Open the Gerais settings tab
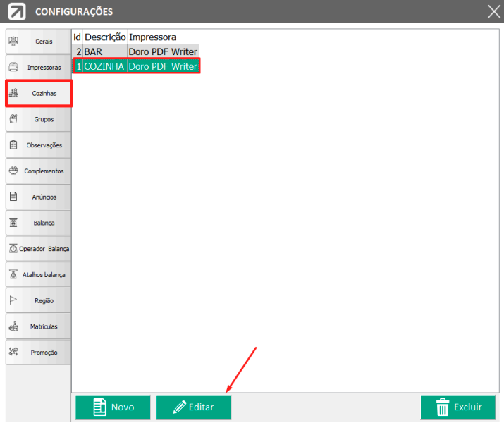This screenshot has height=423, width=504. coord(38,42)
